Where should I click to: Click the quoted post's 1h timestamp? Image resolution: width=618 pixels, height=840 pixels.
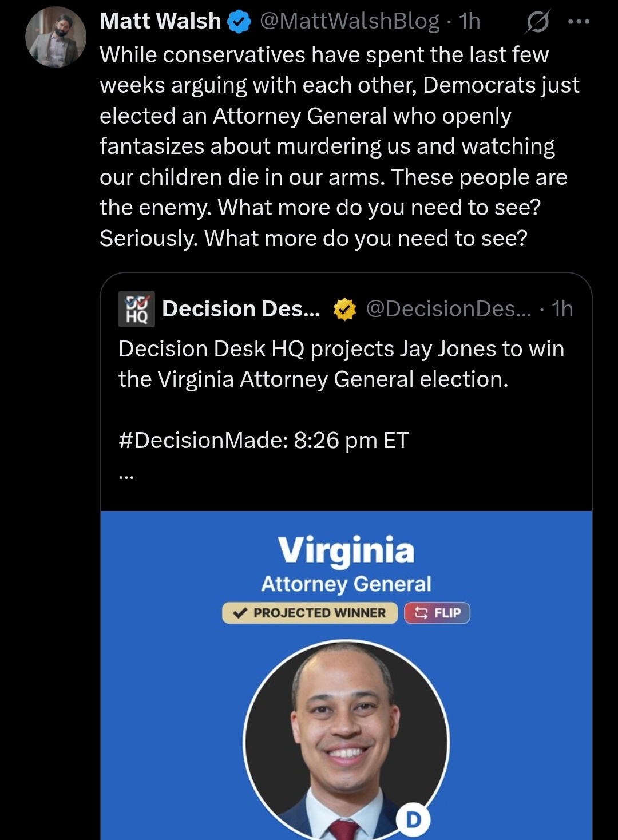point(562,309)
